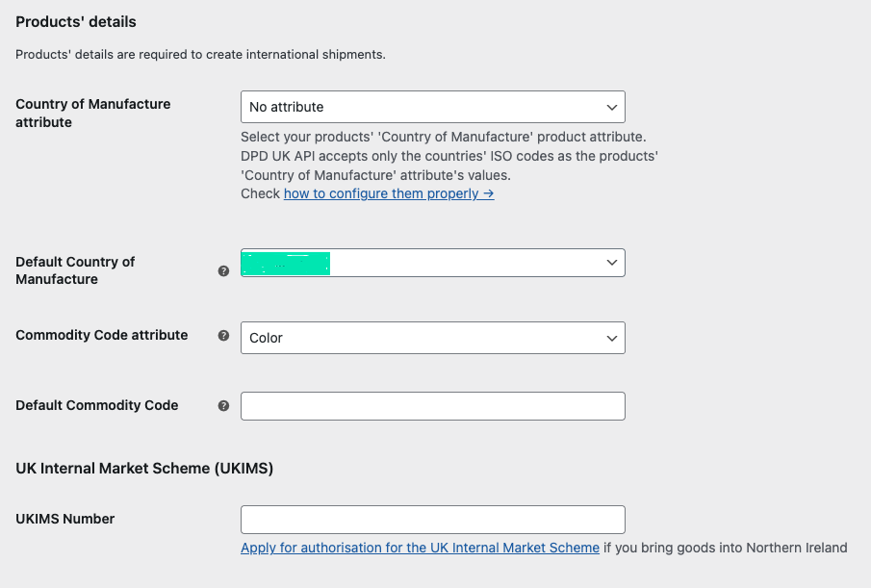The height and width of the screenshot is (588, 871).
Task: Expand the Default Country of Manufacture dropdown
Action: [x=432, y=262]
